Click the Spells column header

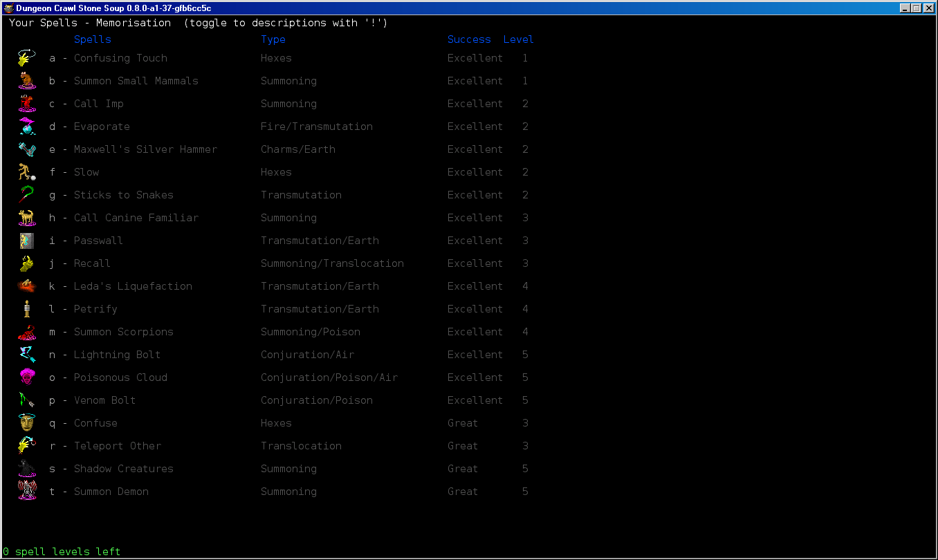pyautogui.click(x=93, y=40)
